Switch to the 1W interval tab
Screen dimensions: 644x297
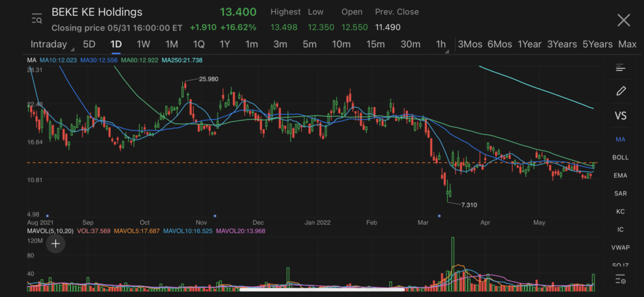click(x=143, y=45)
